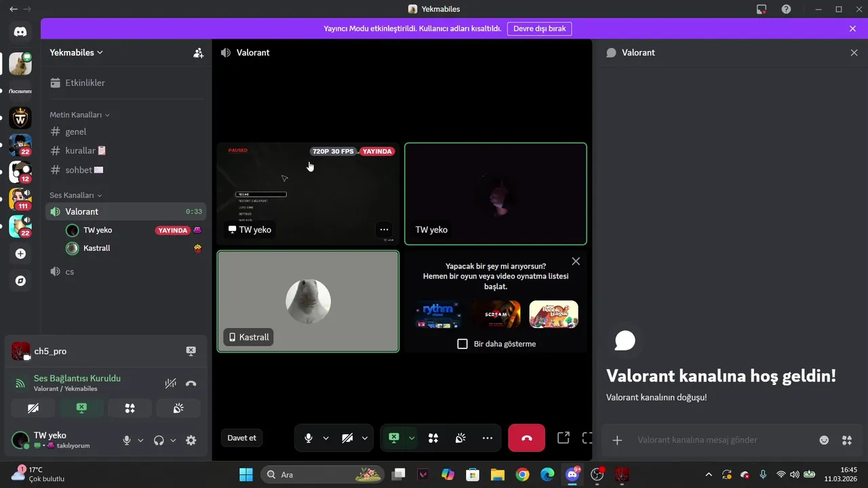Close the Valorant chat side panel

coord(854,53)
